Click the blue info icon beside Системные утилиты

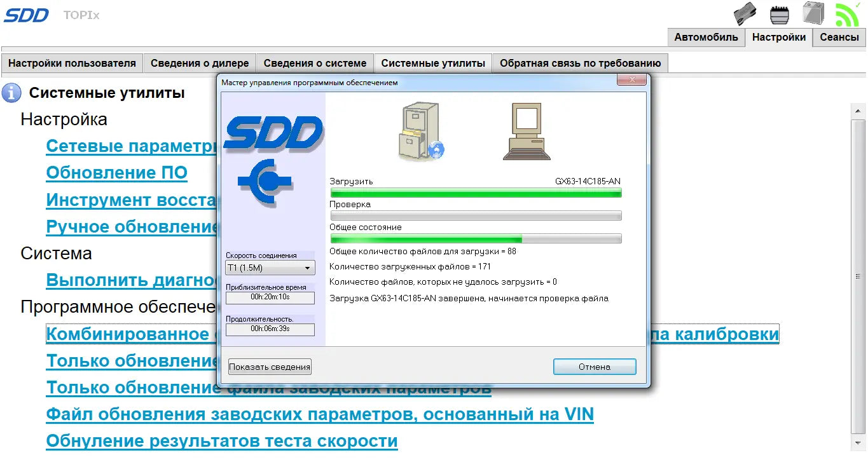coord(11,93)
